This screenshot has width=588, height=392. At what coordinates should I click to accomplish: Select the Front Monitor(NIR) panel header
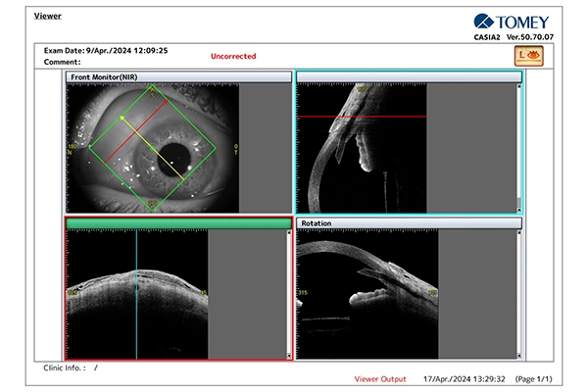point(178,76)
